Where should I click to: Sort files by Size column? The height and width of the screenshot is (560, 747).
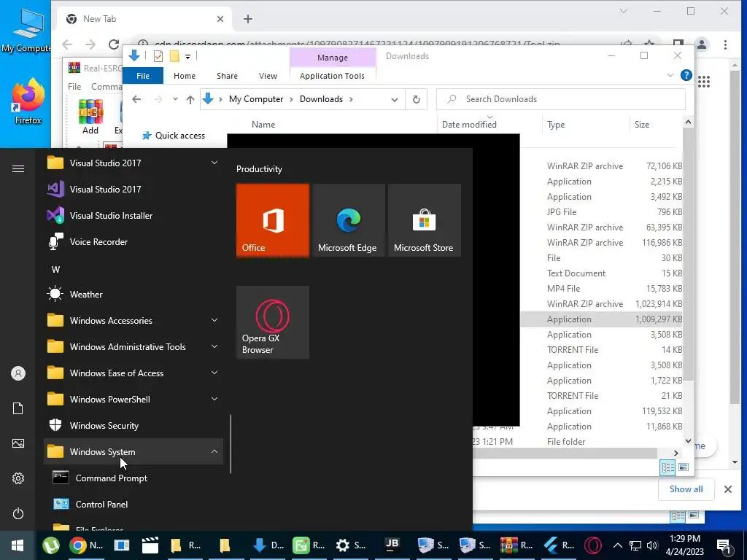656,124
